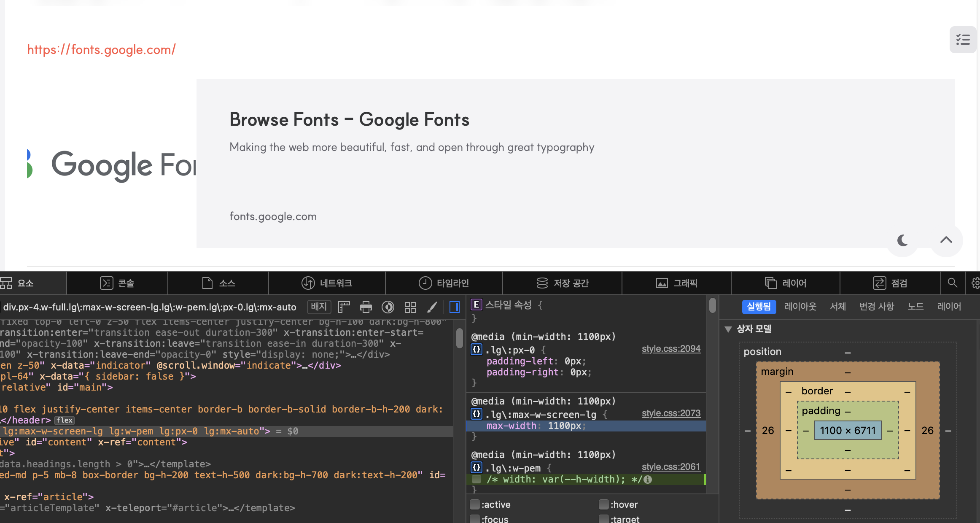980x523 pixels.
Task: Enable the :active pseudo-class checkbox
Action: [x=475, y=504]
